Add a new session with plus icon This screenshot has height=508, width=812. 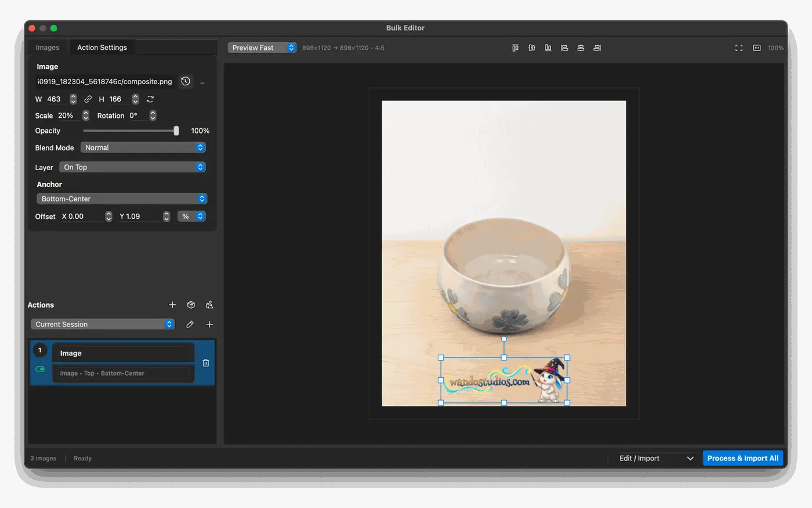pyautogui.click(x=209, y=325)
